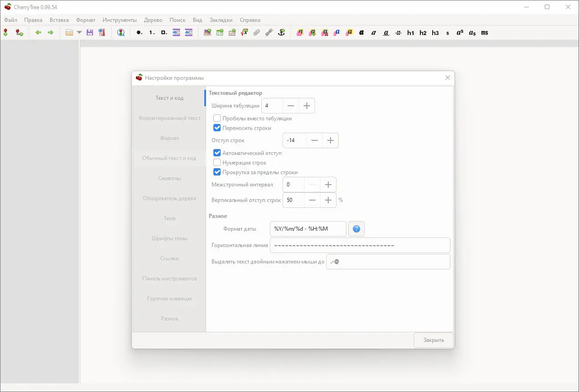The image size is (579, 392).
Task: Apply monospace ms format icon
Action: 485,32
